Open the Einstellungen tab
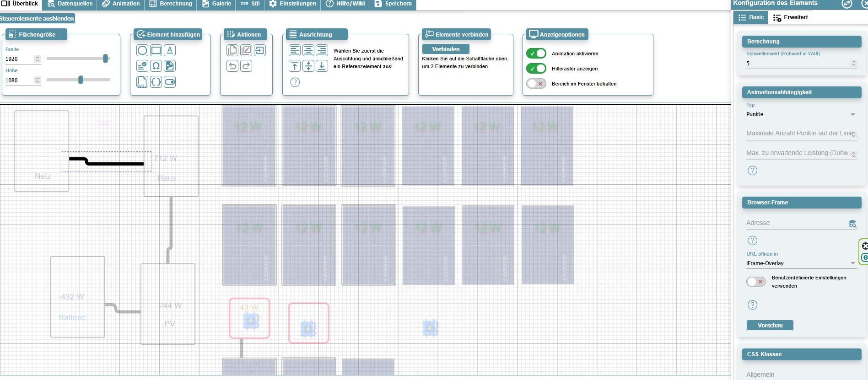868x380 pixels. (x=293, y=4)
